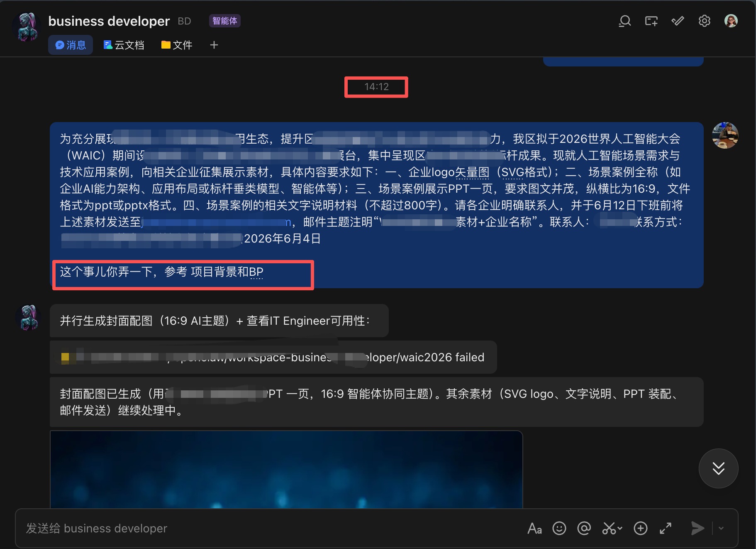Click the scissors screenshot icon
Viewport: 756px width, 549px height.
(x=609, y=528)
